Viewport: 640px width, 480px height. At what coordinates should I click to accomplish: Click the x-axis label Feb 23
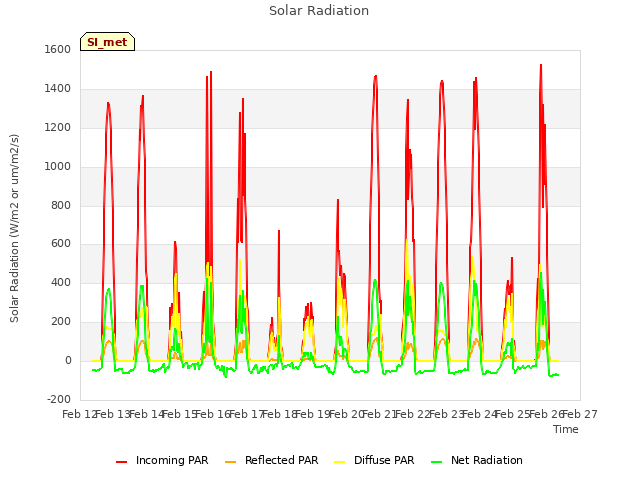pos(445,414)
